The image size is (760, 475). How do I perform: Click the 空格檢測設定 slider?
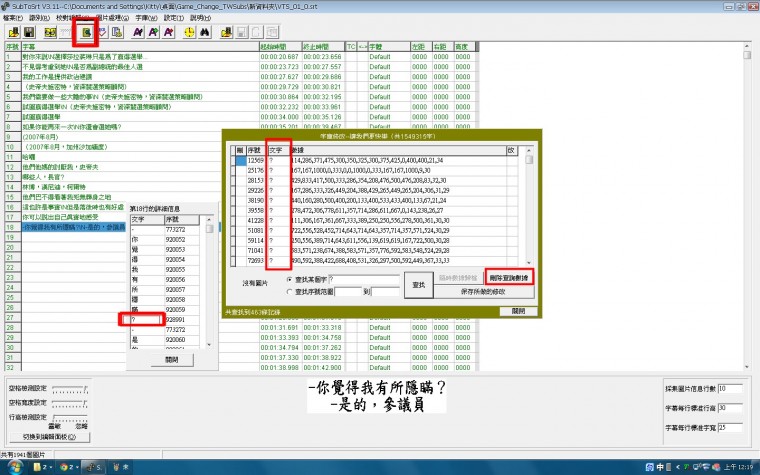tap(70, 389)
